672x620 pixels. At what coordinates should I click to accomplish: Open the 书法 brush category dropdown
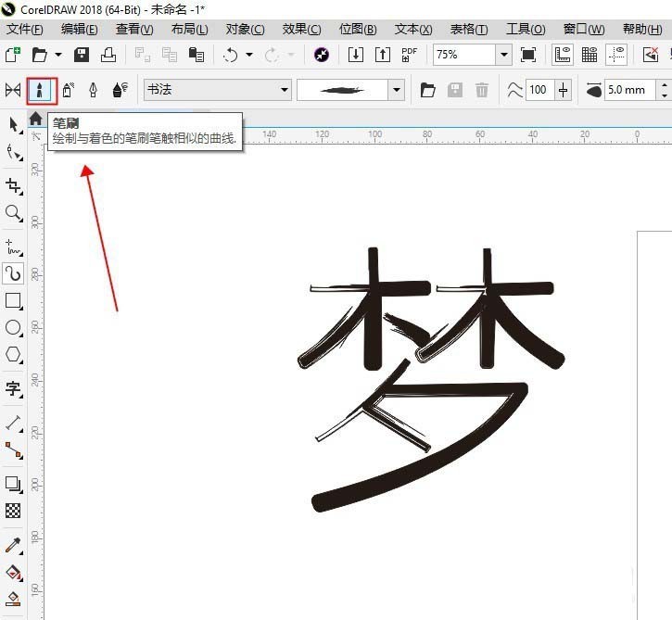[285, 90]
